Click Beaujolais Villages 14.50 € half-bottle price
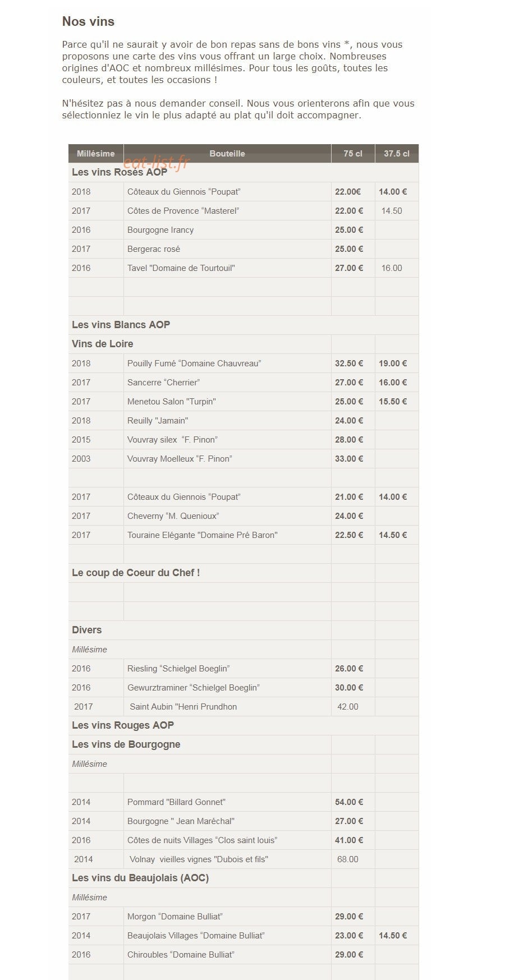This screenshot has width=505, height=980. click(393, 936)
